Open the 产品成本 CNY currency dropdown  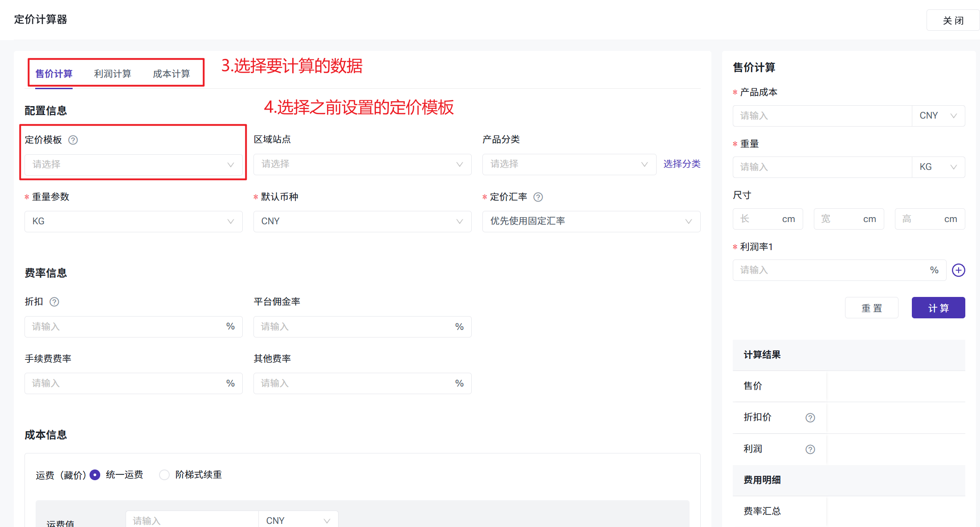(x=938, y=116)
